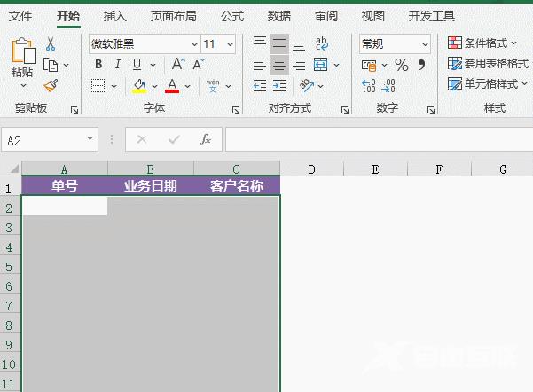Click the 条件格式 button
The width and height of the screenshot is (533, 392).
tap(483, 43)
